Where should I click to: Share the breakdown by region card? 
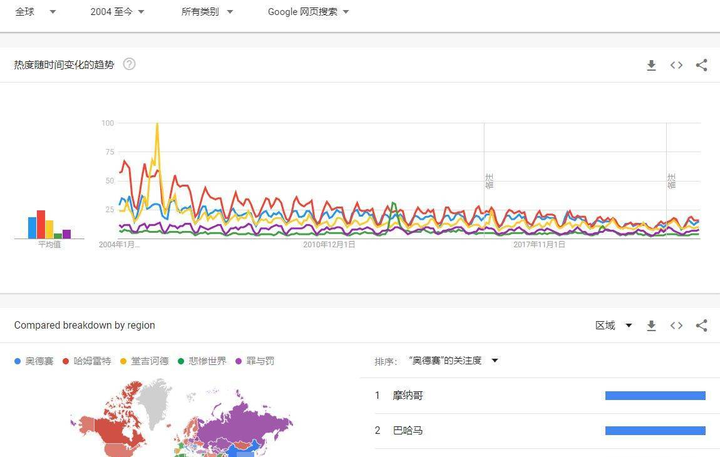point(701,326)
